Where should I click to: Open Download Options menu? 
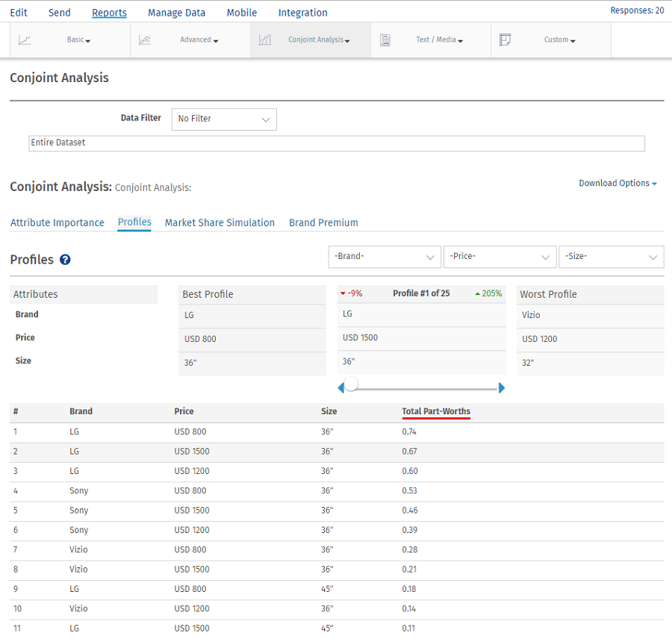click(x=617, y=183)
